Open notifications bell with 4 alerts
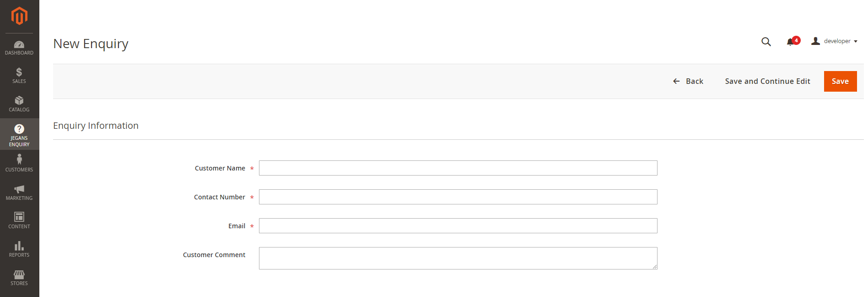 click(x=791, y=41)
